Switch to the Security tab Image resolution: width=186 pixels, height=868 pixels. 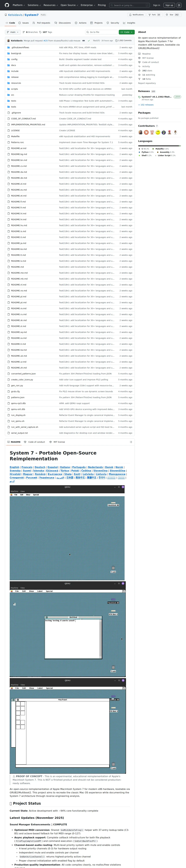(113, 23)
